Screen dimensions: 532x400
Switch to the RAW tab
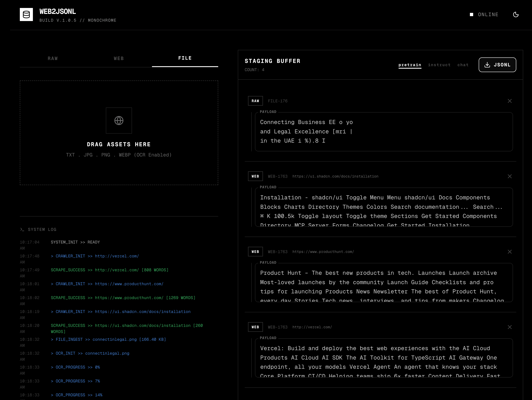click(53, 58)
